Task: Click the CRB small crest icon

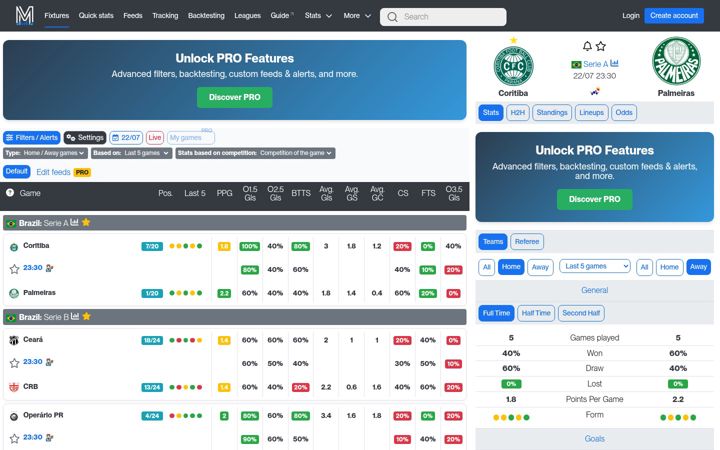Action: click(14, 387)
